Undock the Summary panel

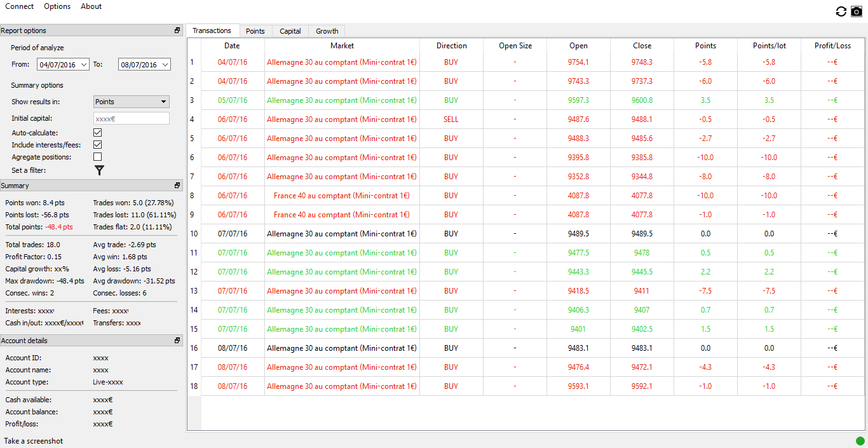tap(177, 186)
